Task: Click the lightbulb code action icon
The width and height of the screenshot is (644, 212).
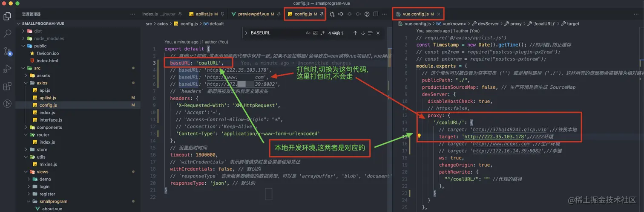Action: tap(419, 136)
